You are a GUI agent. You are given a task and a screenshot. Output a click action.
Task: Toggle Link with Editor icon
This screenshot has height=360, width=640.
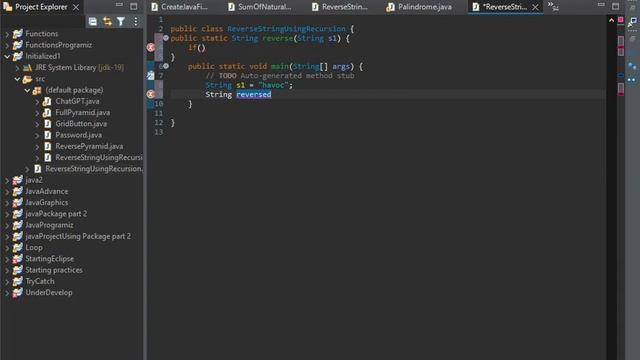point(107,22)
